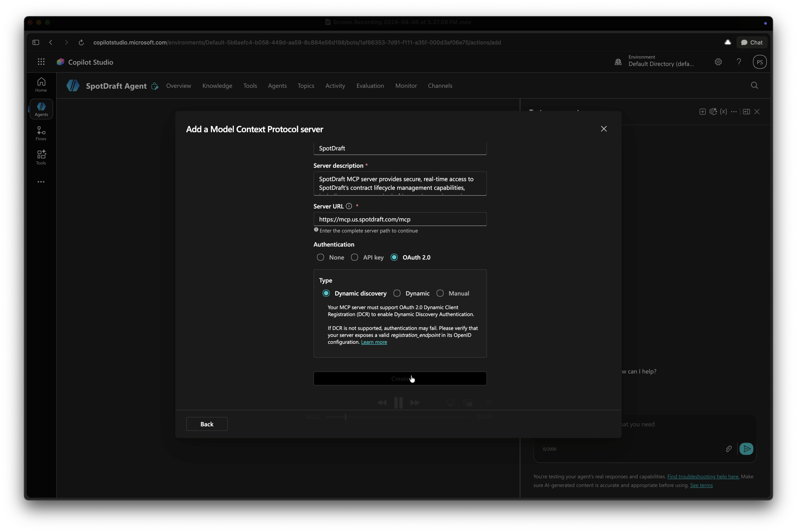Screen dimensions: 797x532
Task: Open the Microsoft app launcher grid
Action: (x=41, y=62)
